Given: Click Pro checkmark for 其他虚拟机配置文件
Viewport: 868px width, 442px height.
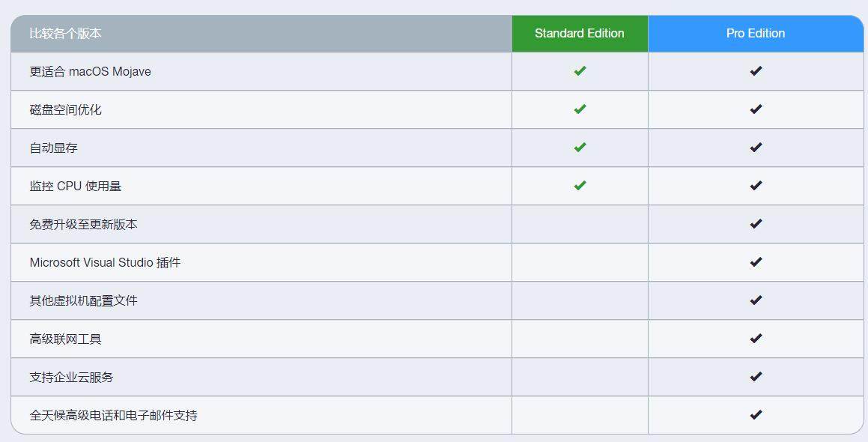Looking at the screenshot, I should (x=756, y=300).
